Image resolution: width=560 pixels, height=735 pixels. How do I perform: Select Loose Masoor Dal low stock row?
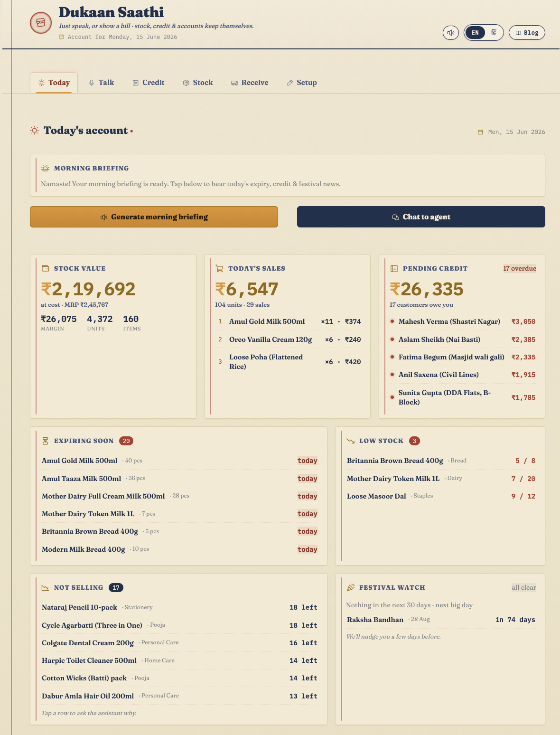[441, 496]
